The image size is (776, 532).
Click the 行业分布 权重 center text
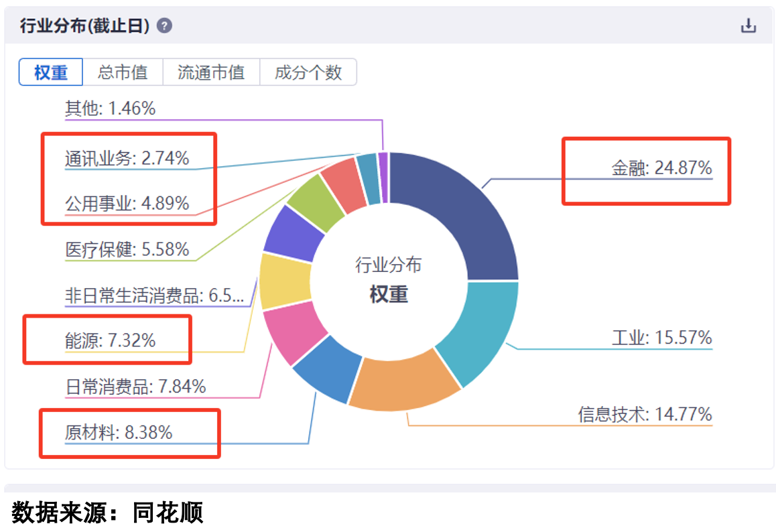click(x=389, y=279)
